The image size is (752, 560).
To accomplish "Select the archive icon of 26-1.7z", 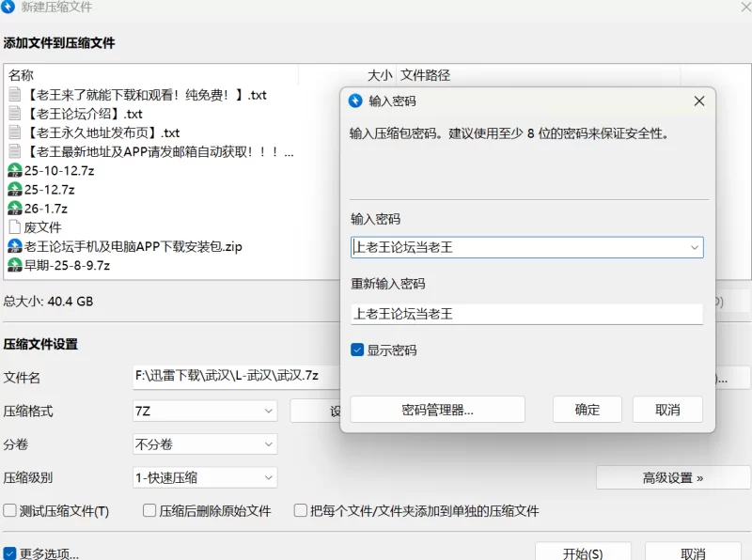I will point(15,208).
